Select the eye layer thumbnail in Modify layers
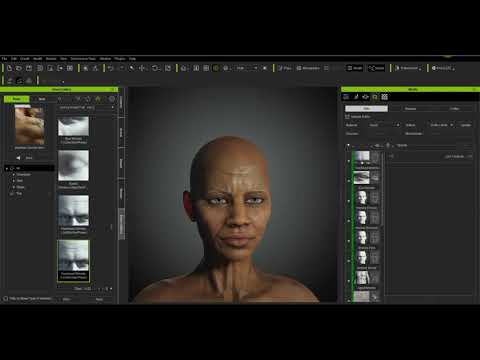Screen dimensions: 480x360 point(361,178)
